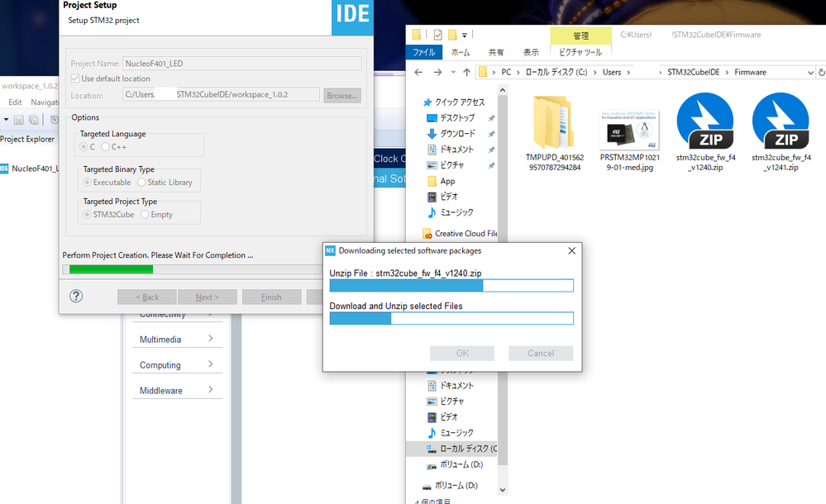The width and height of the screenshot is (826, 504).
Task: Click the pin icon beside ダウンロード
Action: point(491,134)
